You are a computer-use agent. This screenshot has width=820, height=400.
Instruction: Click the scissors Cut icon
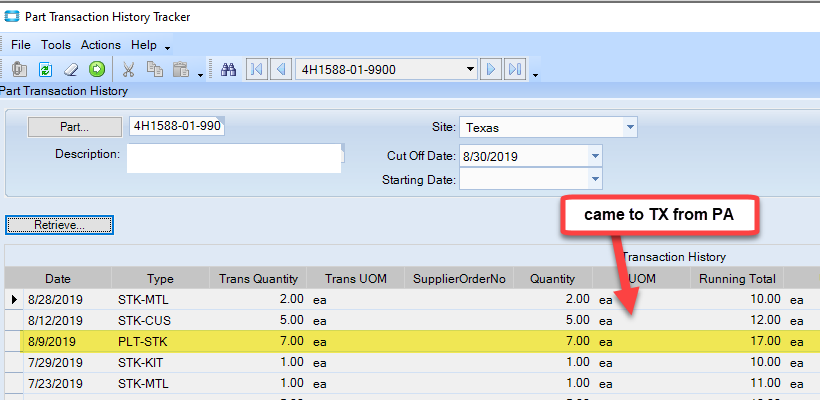point(129,69)
